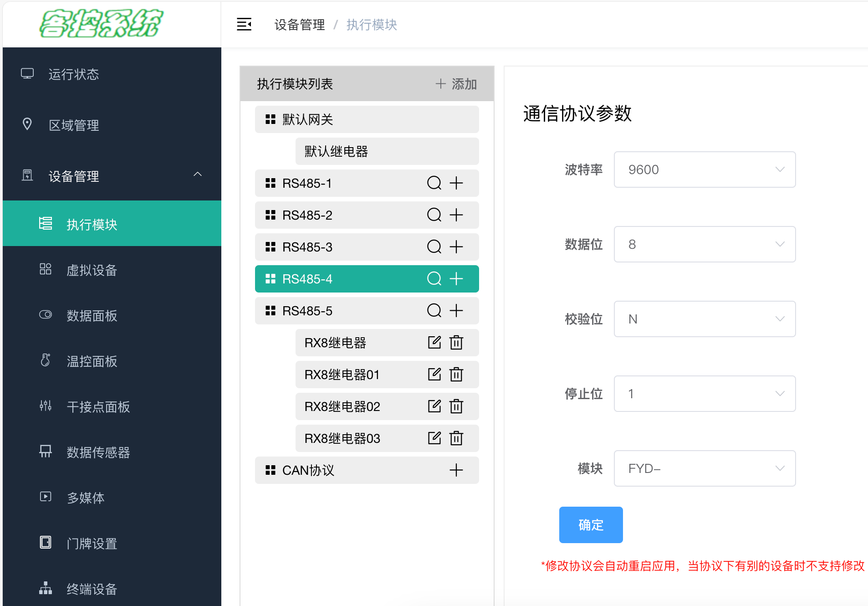
Task: Click the search icon on RS485-5
Action: pyautogui.click(x=434, y=311)
